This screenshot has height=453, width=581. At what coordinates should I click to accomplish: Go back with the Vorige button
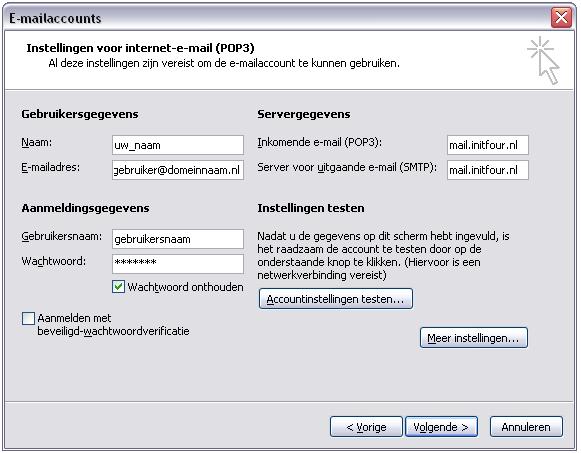click(x=366, y=427)
